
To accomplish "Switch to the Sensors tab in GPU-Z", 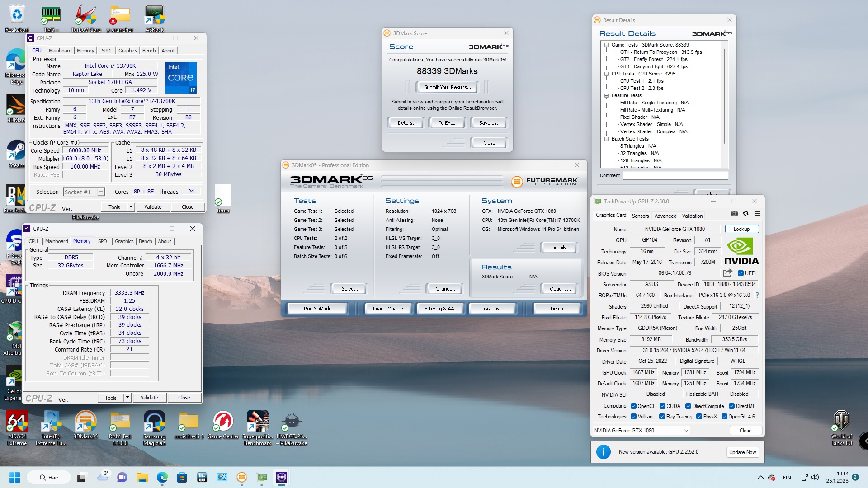I will pyautogui.click(x=640, y=216).
